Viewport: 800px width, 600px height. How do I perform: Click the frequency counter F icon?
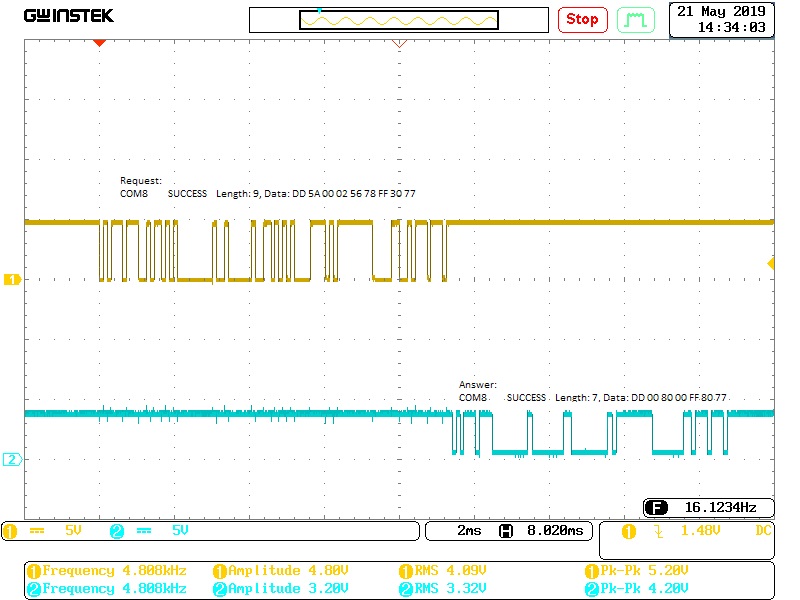(657, 507)
